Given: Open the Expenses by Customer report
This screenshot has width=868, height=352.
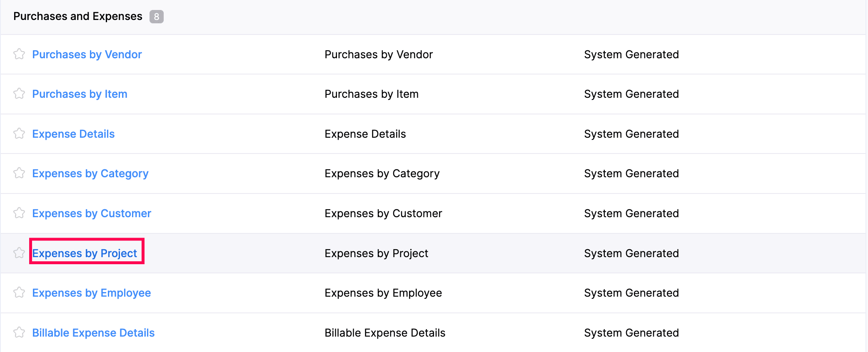Looking at the screenshot, I should point(92,213).
